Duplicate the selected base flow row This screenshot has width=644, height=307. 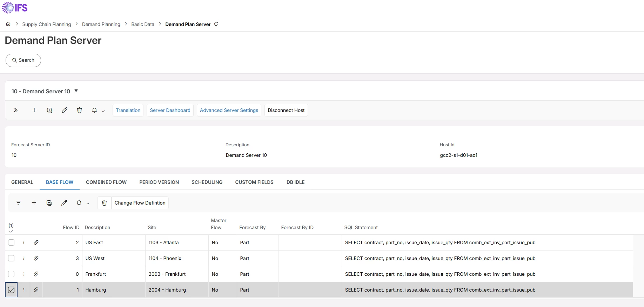49,203
